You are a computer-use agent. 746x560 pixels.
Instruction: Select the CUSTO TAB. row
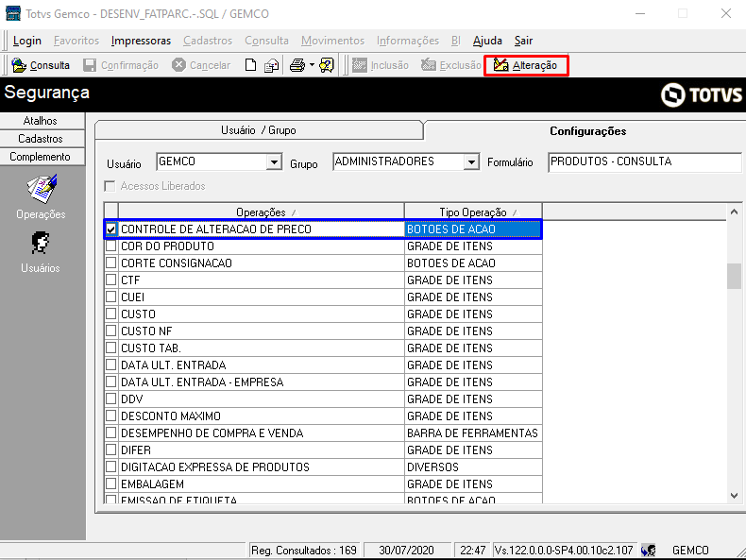coord(323,348)
